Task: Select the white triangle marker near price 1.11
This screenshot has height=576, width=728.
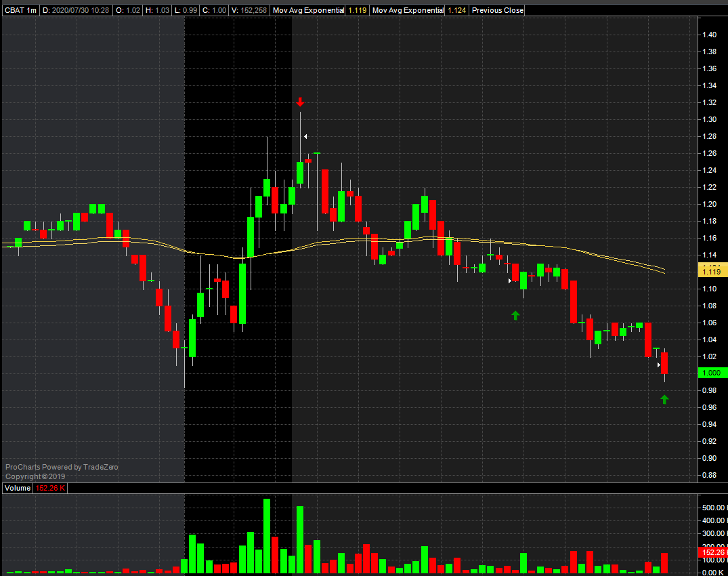Action: pyautogui.click(x=510, y=281)
